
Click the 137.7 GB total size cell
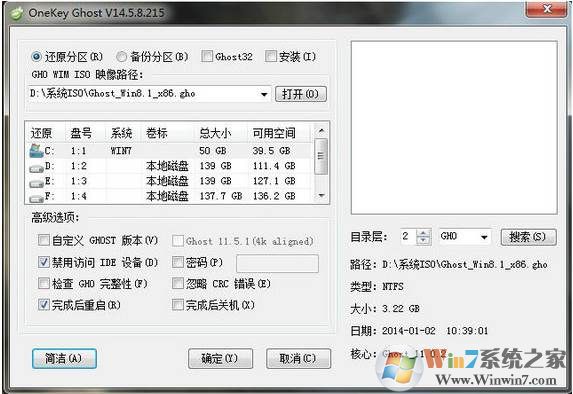coord(221,196)
